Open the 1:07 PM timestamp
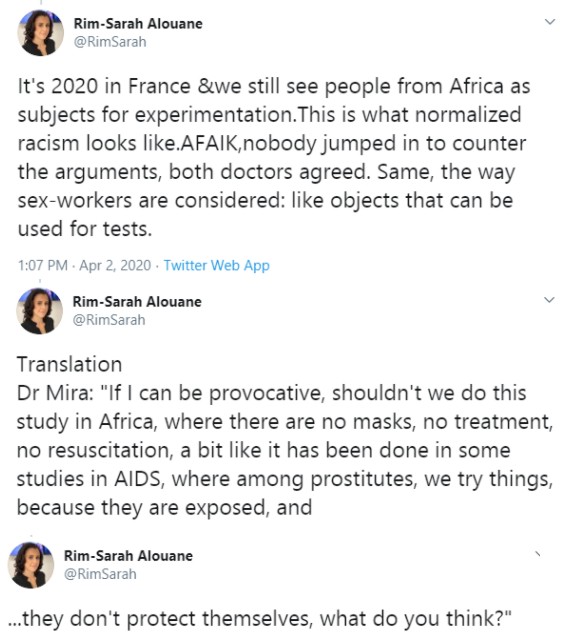Screen dimensions: 566x643 click(43, 265)
